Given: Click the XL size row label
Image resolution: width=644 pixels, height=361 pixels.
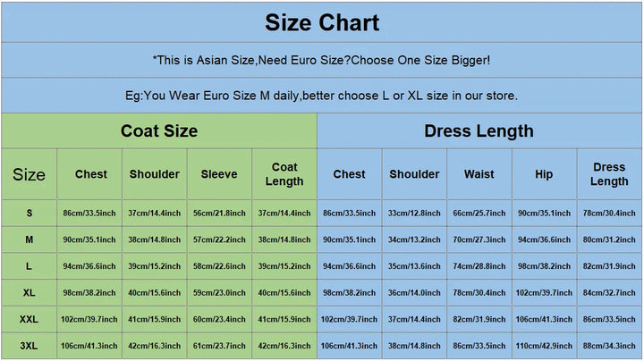Looking at the screenshot, I should tap(29, 293).
